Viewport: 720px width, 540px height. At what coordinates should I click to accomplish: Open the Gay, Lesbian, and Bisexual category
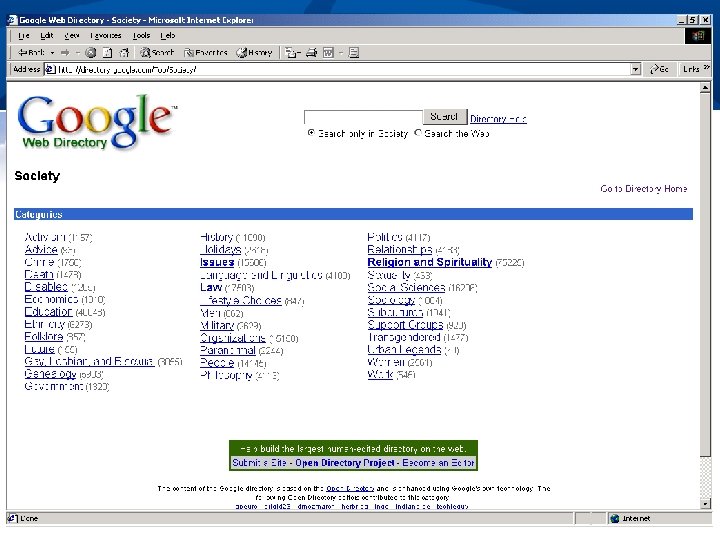point(89,361)
